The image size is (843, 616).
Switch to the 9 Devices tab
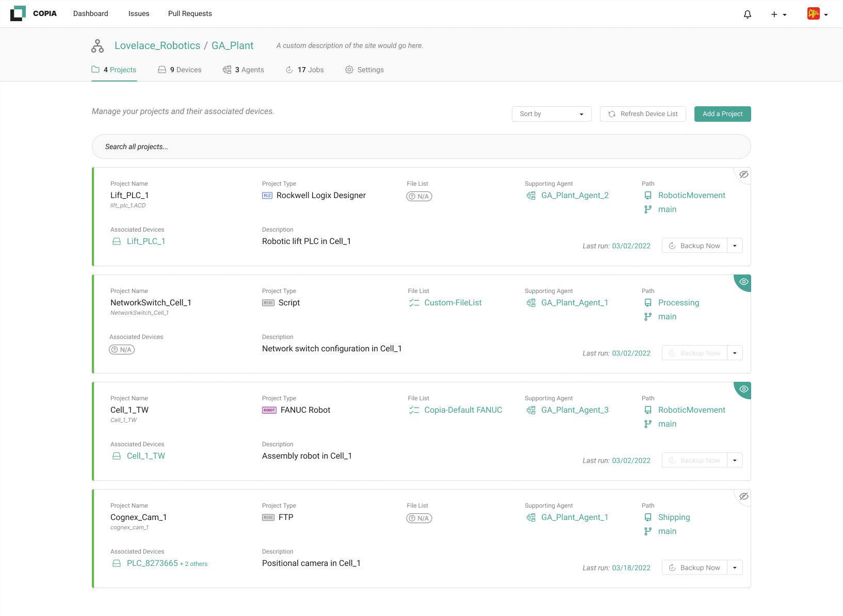tap(180, 70)
